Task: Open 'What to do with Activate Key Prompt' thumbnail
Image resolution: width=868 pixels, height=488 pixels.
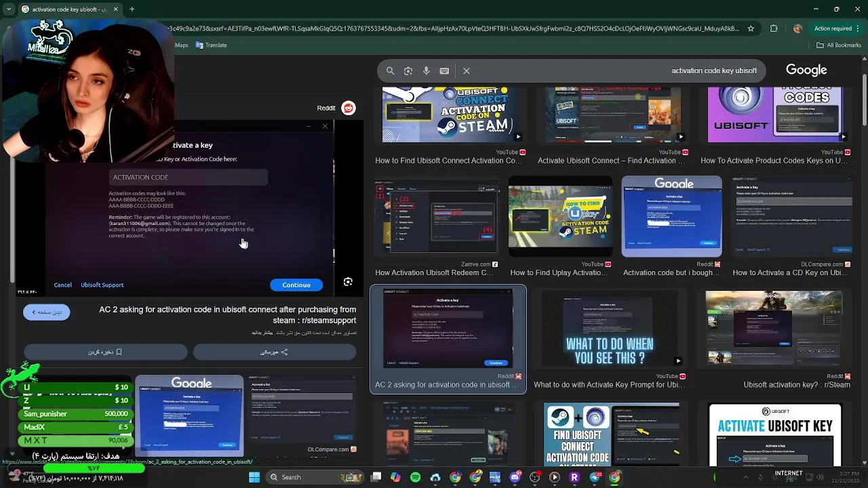Action: tap(610, 329)
